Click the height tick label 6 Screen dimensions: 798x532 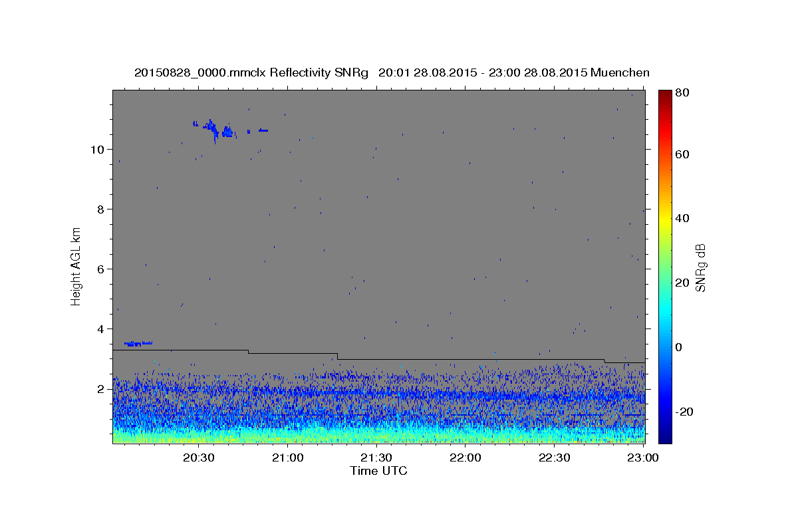pos(102,269)
